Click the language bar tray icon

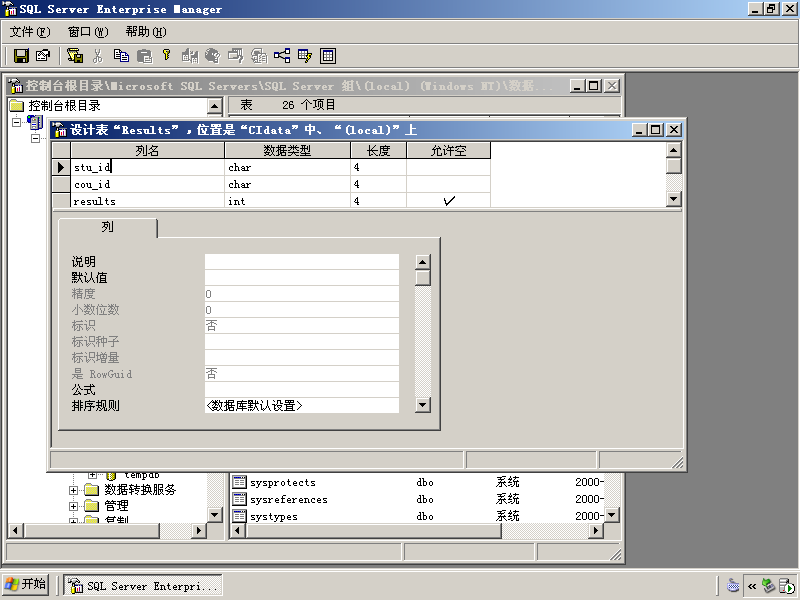pos(733,586)
